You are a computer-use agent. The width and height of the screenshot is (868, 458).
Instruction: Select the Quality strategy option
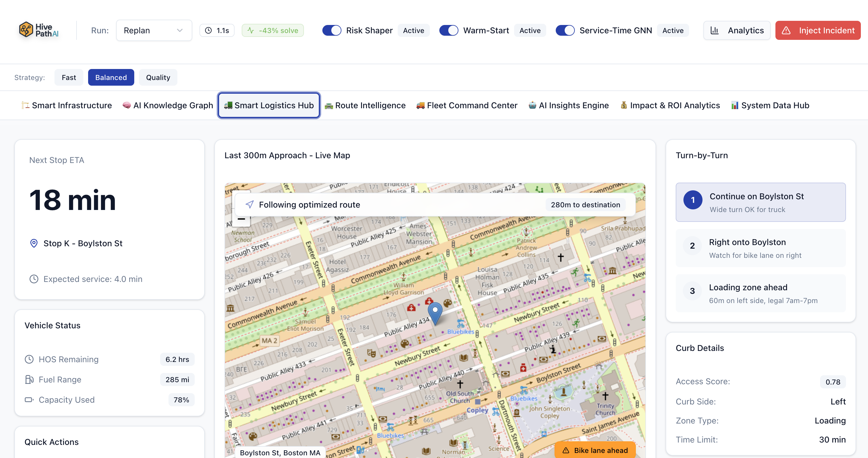click(158, 77)
